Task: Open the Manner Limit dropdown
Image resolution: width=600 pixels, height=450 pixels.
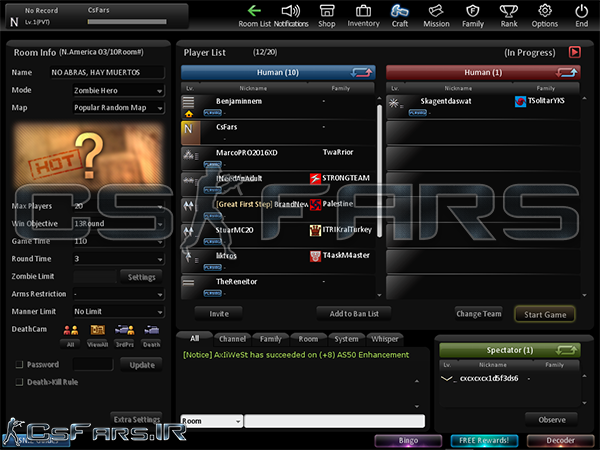Action: 116,311
